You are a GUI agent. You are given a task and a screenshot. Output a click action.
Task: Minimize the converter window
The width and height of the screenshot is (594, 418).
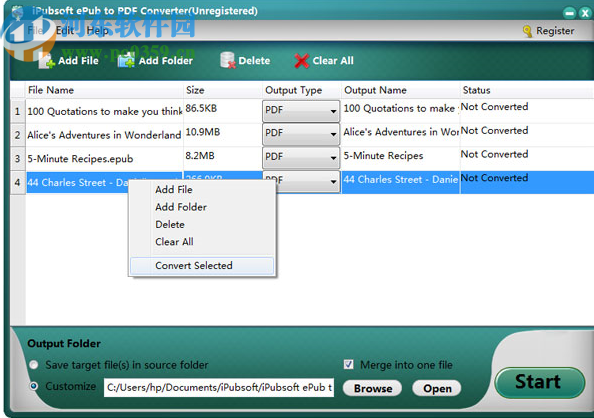click(x=569, y=13)
